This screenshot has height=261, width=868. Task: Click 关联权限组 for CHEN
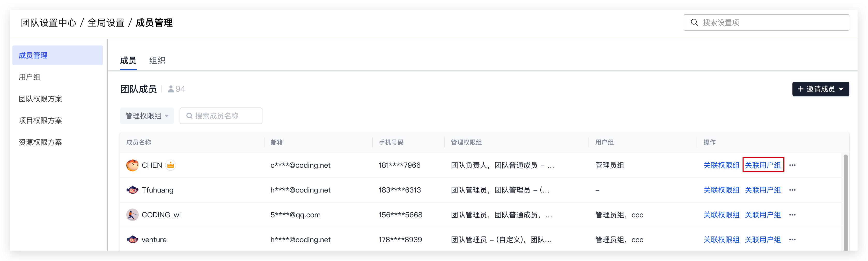click(722, 165)
